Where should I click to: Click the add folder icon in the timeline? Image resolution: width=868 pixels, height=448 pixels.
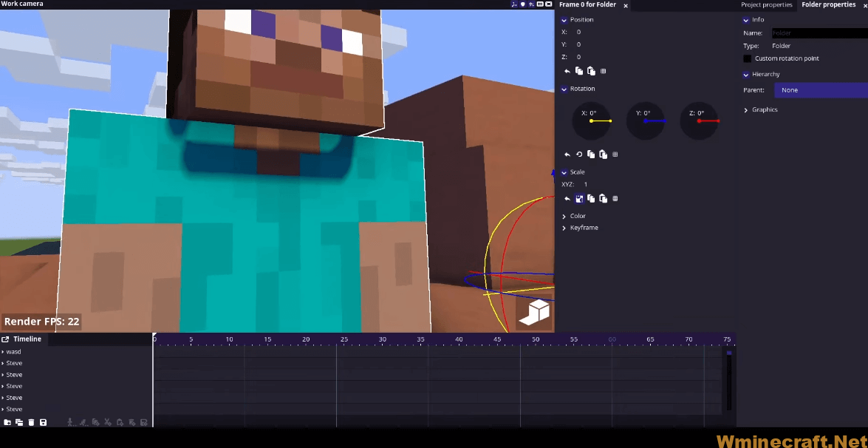[x=7, y=422]
